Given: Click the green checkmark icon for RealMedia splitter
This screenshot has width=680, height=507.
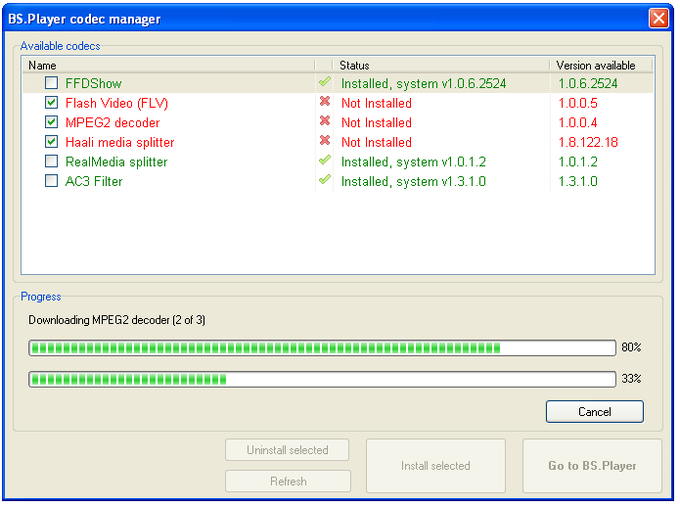Looking at the screenshot, I should [x=324, y=161].
